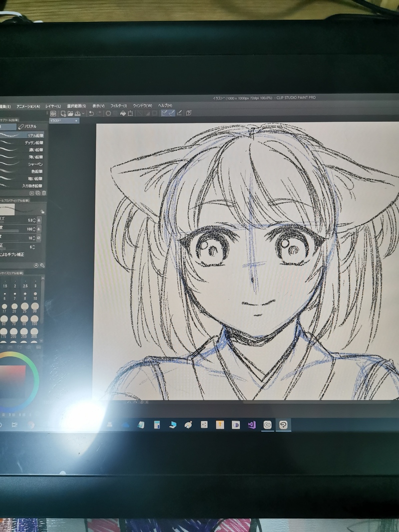
Task: Select the 色鉛筆 sub tool
Action: pos(22,171)
